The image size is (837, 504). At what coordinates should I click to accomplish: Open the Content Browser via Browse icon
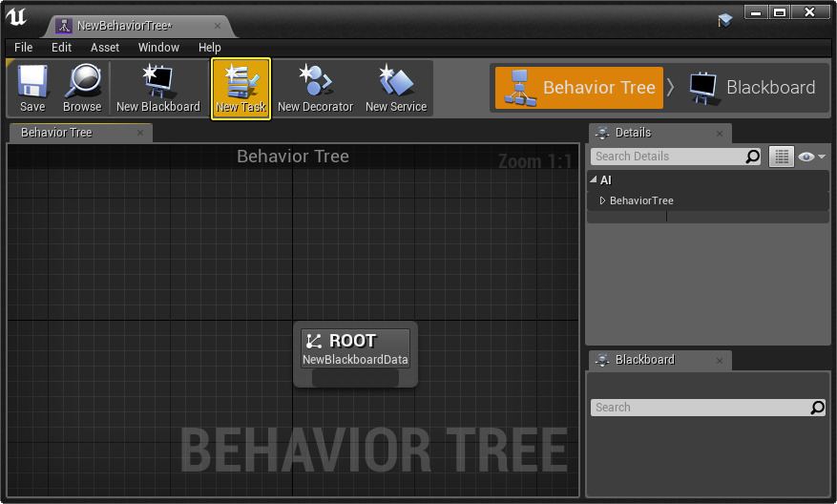click(x=82, y=89)
